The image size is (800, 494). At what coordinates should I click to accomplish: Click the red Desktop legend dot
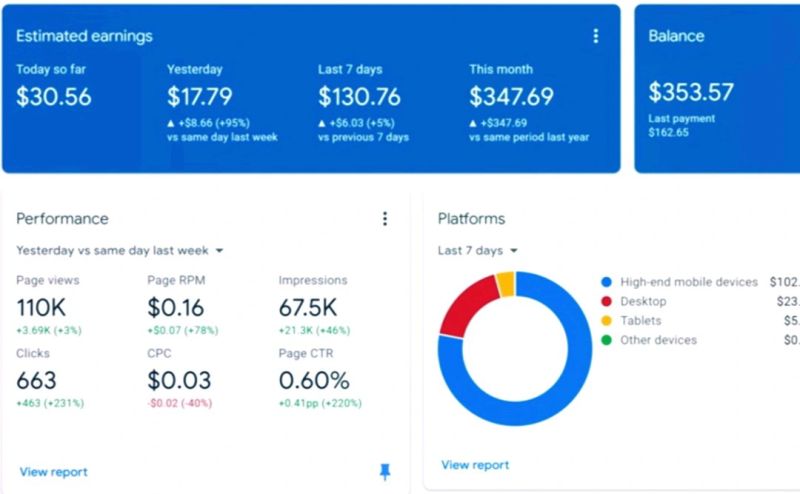606,302
